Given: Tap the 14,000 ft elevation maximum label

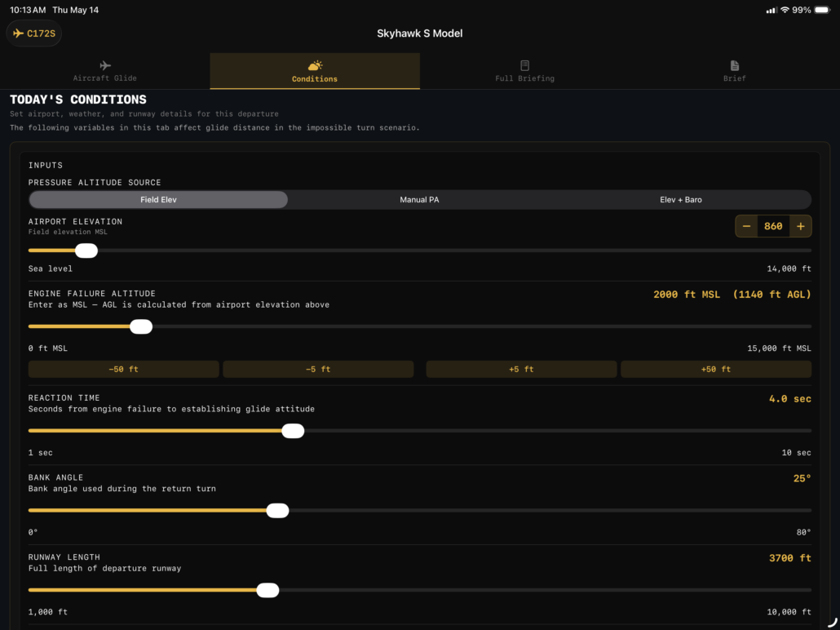Looking at the screenshot, I should (789, 268).
